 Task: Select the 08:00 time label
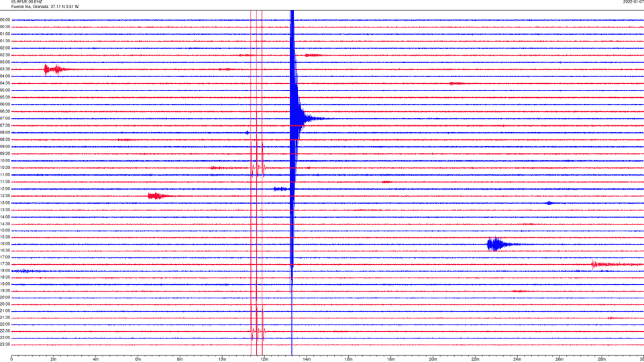click(5, 133)
